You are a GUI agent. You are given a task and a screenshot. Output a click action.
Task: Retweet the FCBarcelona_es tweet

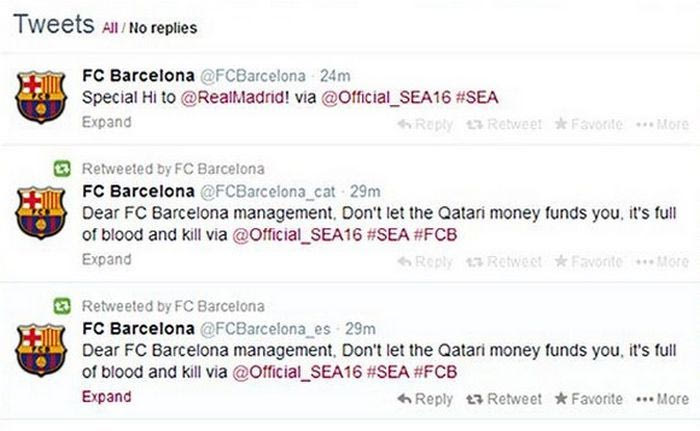pos(506,399)
